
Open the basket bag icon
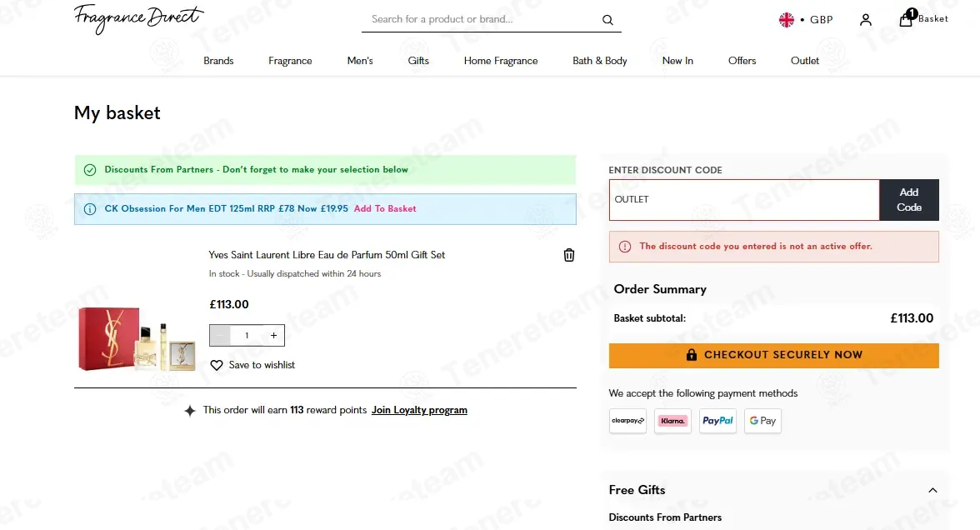[906, 18]
